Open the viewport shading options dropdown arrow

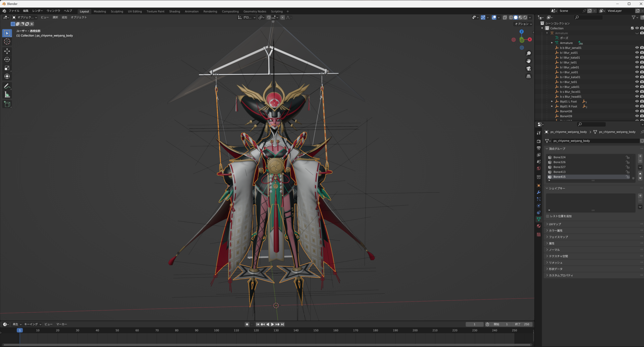pyautogui.click(x=530, y=17)
